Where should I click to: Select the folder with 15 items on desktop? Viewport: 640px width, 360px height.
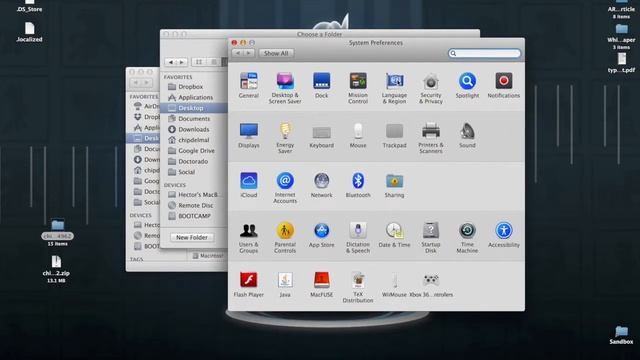(58, 233)
